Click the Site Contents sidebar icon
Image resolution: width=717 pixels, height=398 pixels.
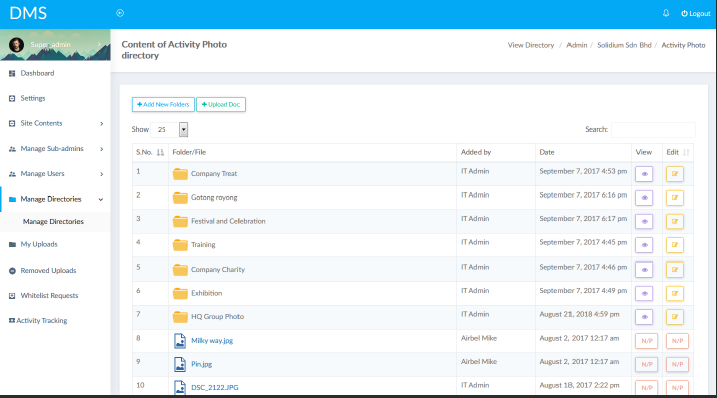pos(12,124)
